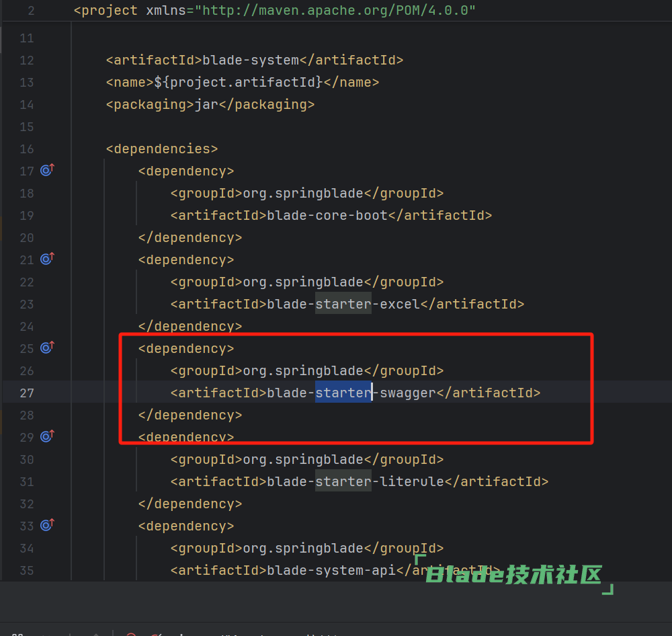Click the closing dependency tag on line 28

190,415
